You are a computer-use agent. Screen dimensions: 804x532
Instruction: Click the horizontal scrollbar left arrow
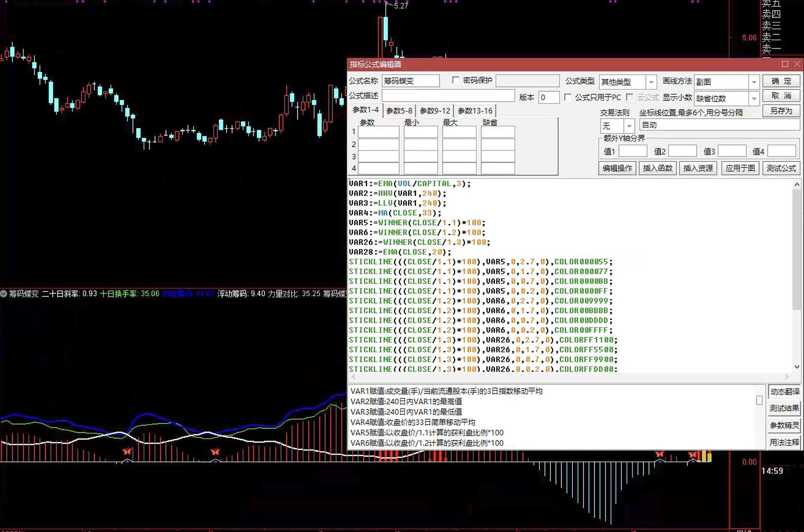point(353,377)
